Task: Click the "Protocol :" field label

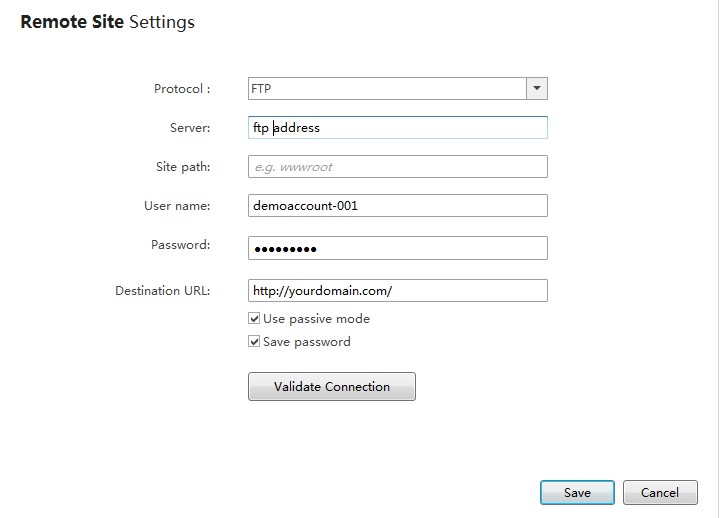Action: point(182,88)
